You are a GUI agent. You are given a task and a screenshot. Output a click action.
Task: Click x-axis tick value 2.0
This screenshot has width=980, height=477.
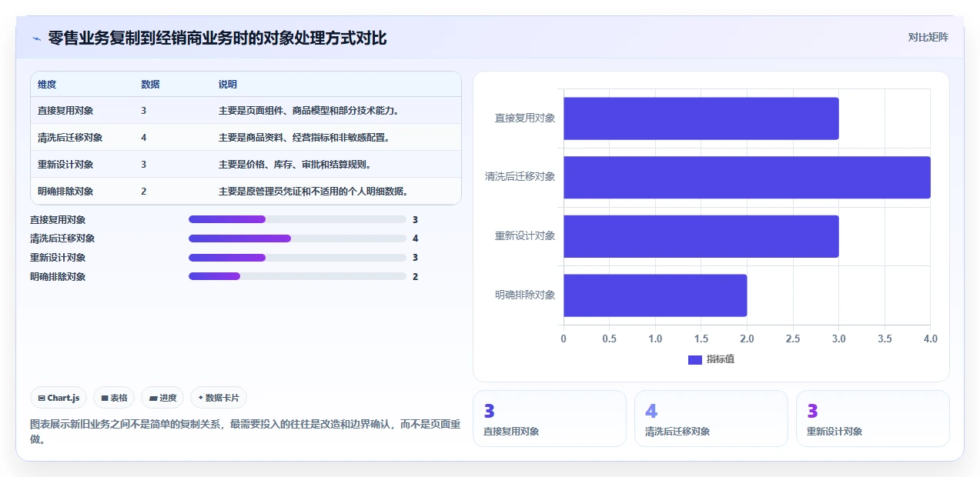click(x=747, y=339)
